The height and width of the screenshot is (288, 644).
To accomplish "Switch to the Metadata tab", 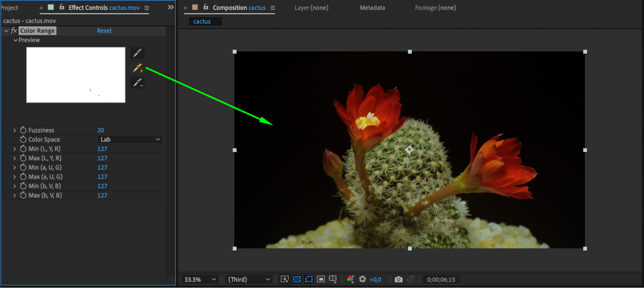I will 372,8.
